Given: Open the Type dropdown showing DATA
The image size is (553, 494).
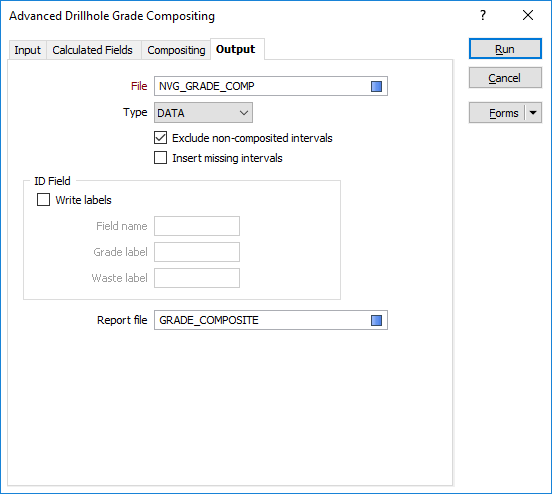Looking at the screenshot, I should (203, 113).
